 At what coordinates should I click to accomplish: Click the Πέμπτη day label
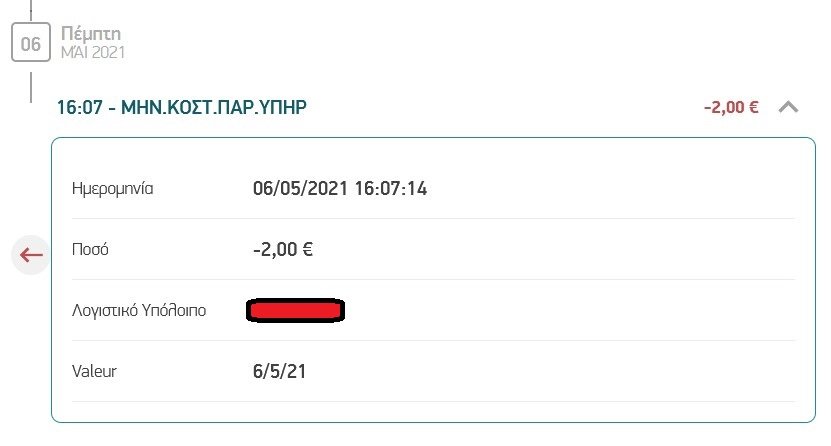tap(90, 34)
